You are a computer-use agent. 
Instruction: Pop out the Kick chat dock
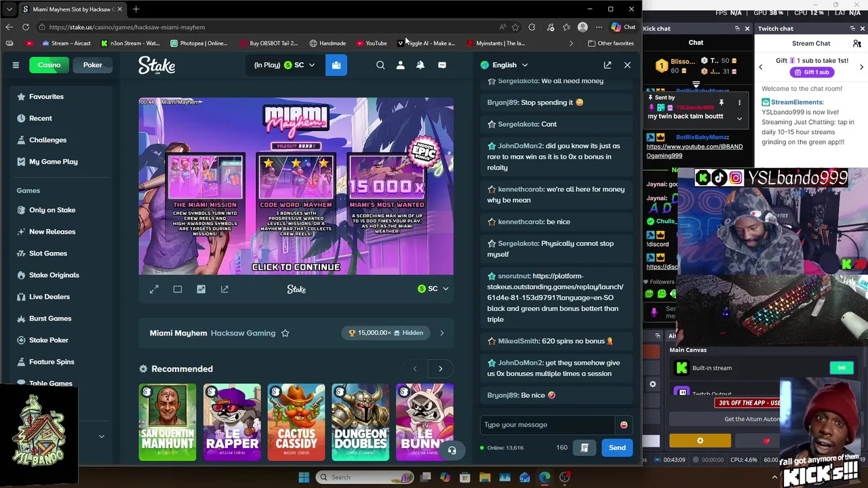(737, 28)
